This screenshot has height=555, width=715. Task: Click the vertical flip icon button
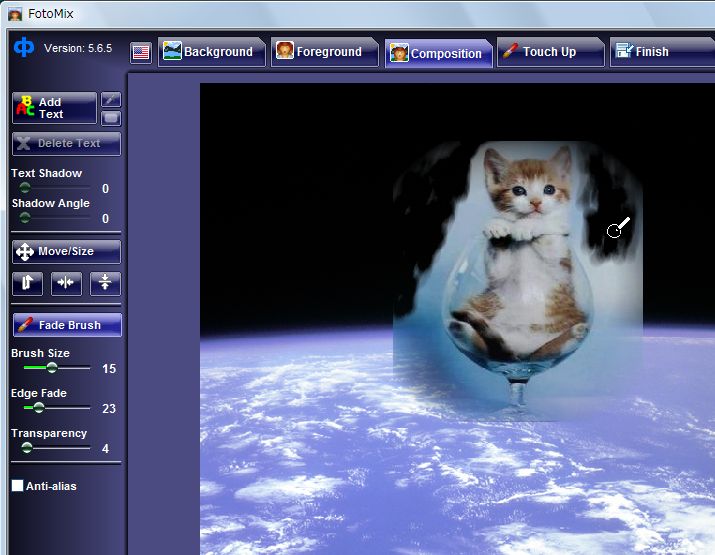[105, 283]
